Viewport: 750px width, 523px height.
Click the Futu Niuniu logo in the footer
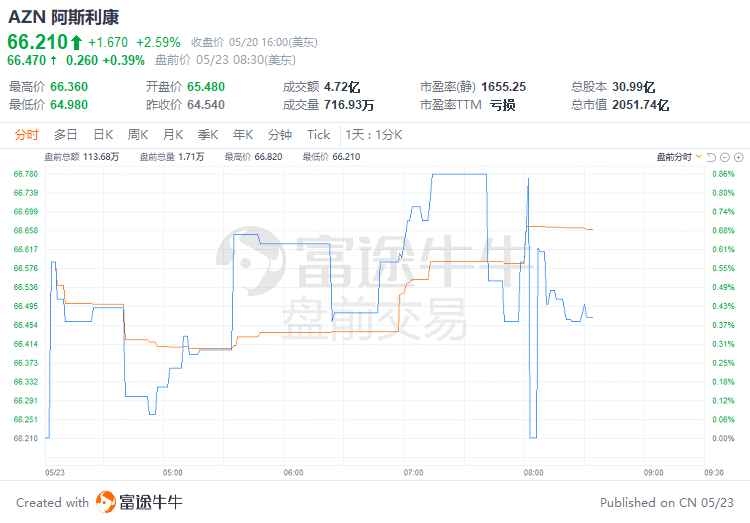pos(139,502)
